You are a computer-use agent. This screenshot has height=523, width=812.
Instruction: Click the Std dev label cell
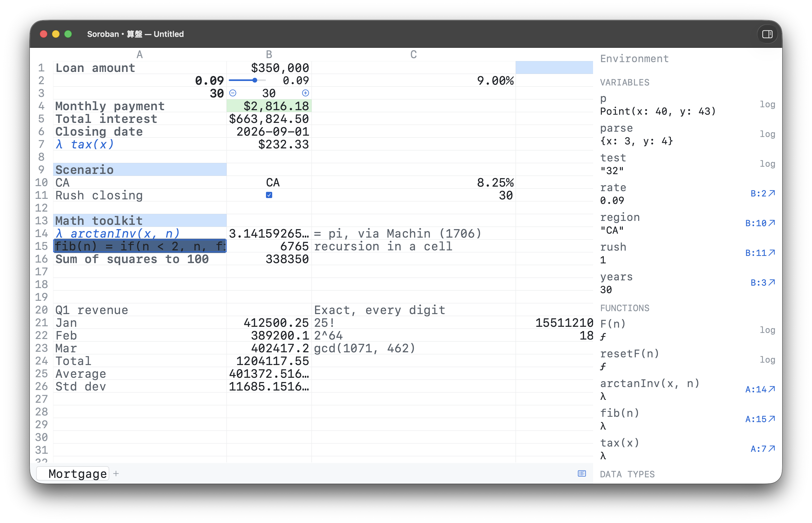(140, 387)
